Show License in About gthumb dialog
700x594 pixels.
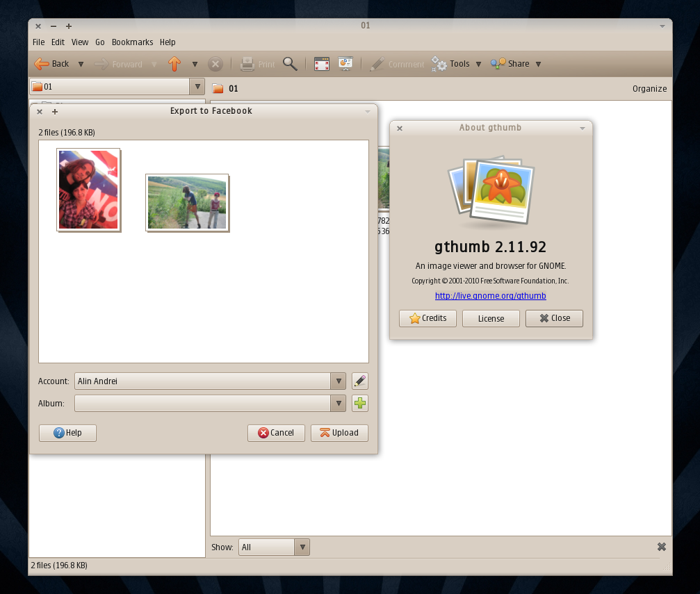491,318
